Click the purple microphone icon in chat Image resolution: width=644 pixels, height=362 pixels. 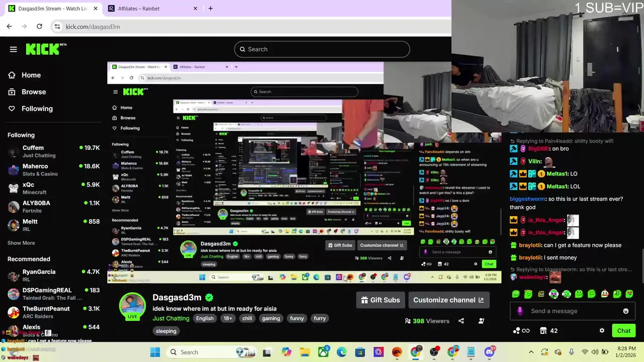(520, 311)
